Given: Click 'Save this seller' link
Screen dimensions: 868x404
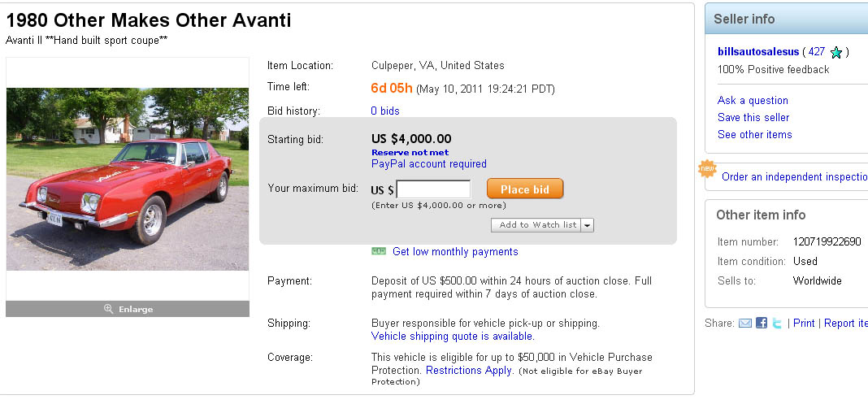Looking at the screenshot, I should tap(753, 117).
